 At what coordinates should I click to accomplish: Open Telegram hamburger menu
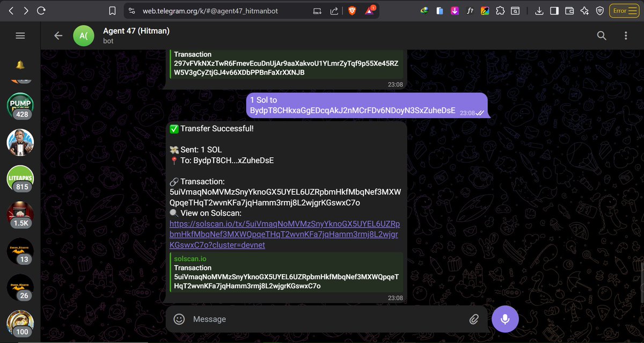20,35
